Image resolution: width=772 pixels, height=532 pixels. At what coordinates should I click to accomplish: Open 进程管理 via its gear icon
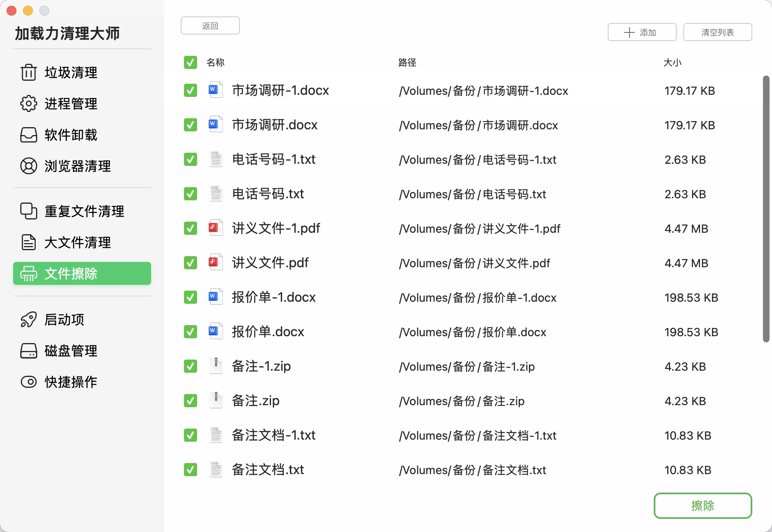point(28,104)
